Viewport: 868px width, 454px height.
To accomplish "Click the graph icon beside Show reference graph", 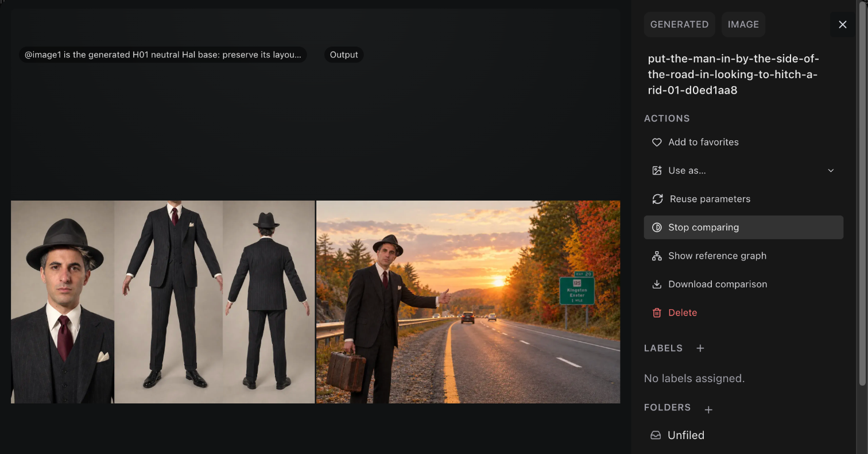I will [657, 256].
